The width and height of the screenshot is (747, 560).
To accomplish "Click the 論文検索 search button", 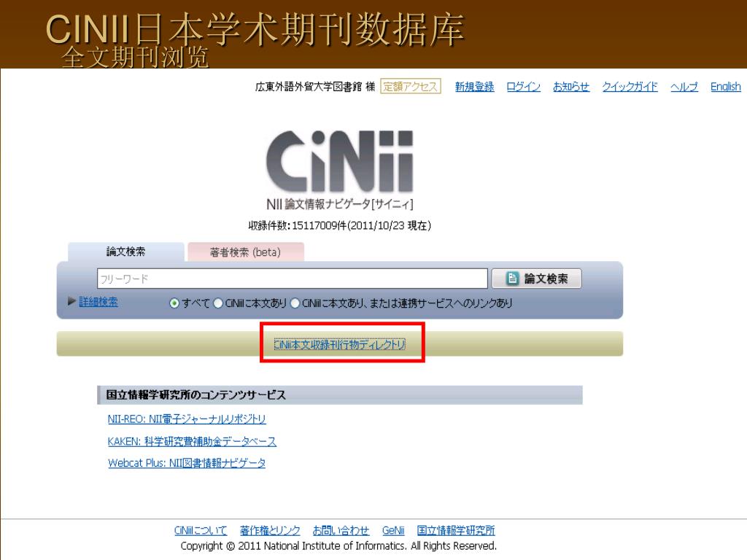I will point(536,279).
